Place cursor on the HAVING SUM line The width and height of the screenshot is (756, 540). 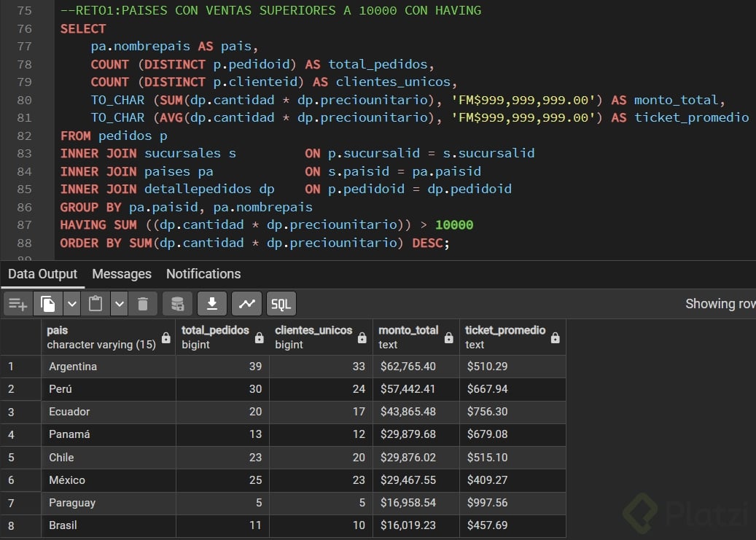(x=267, y=225)
